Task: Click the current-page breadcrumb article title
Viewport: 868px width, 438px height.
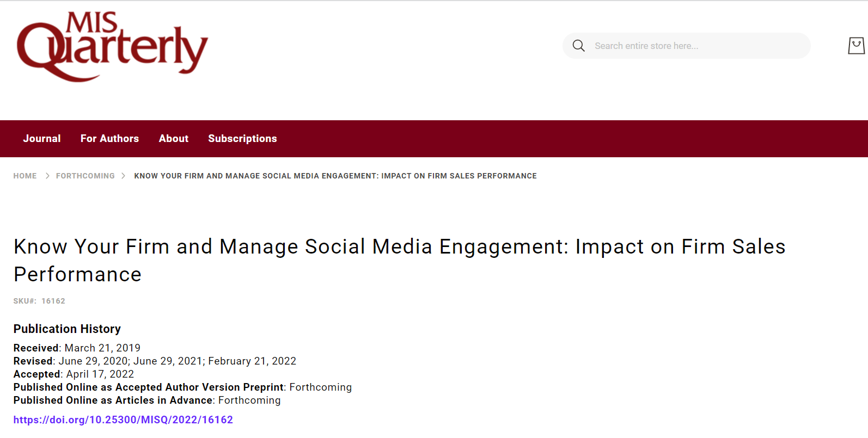Action: (335, 176)
